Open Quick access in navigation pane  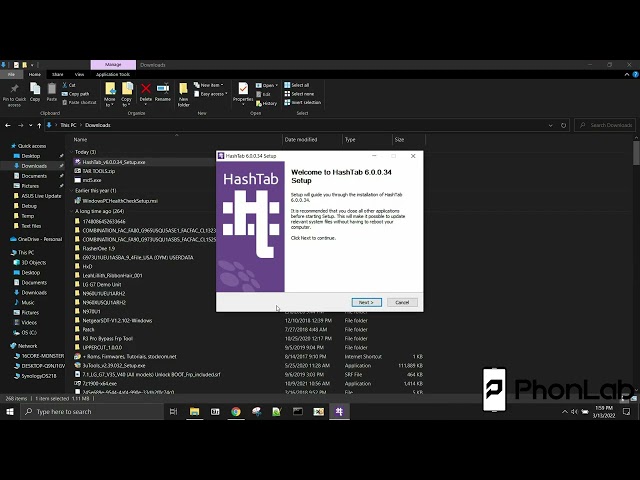(32, 146)
